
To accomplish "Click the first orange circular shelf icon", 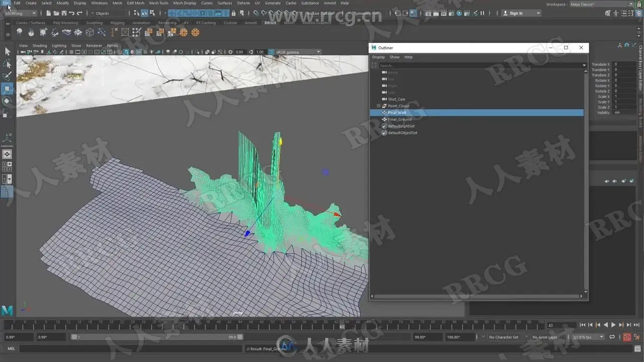I will 184,32.
